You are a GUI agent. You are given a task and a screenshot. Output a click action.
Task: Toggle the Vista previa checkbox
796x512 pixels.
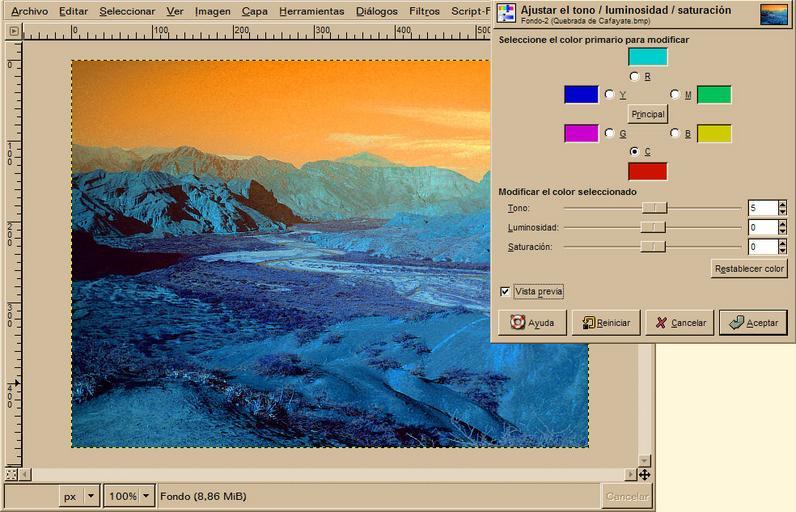click(505, 291)
